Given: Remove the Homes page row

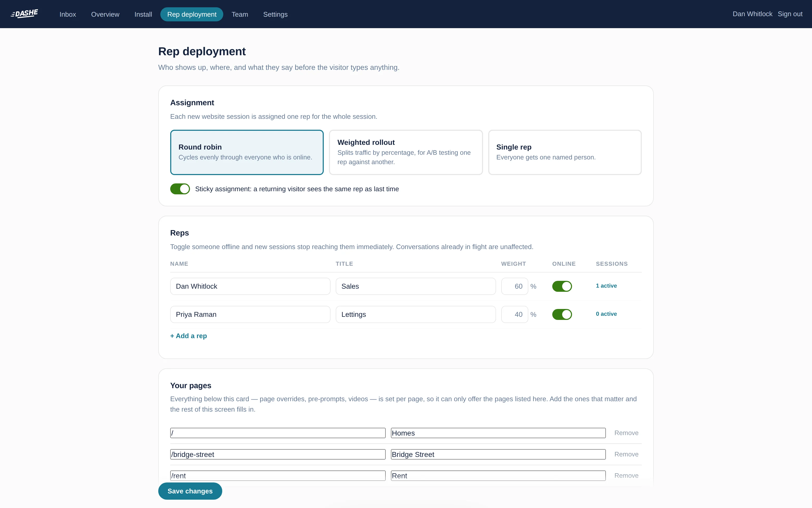Looking at the screenshot, I should pyautogui.click(x=626, y=433).
